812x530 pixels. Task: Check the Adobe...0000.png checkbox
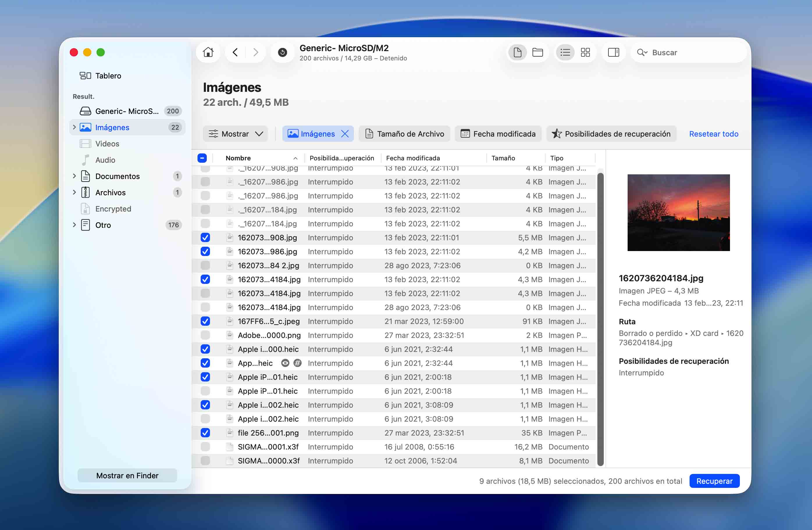[x=205, y=335]
